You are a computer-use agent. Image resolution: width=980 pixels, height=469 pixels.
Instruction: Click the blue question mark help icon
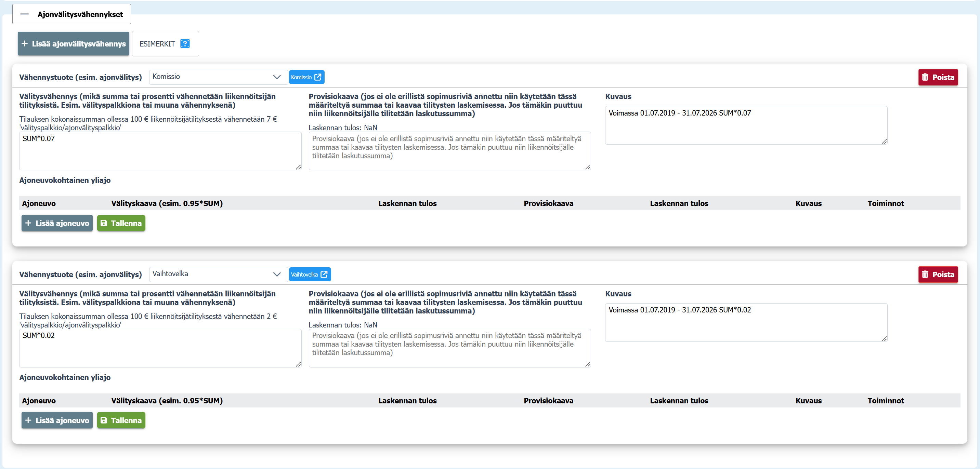185,44
